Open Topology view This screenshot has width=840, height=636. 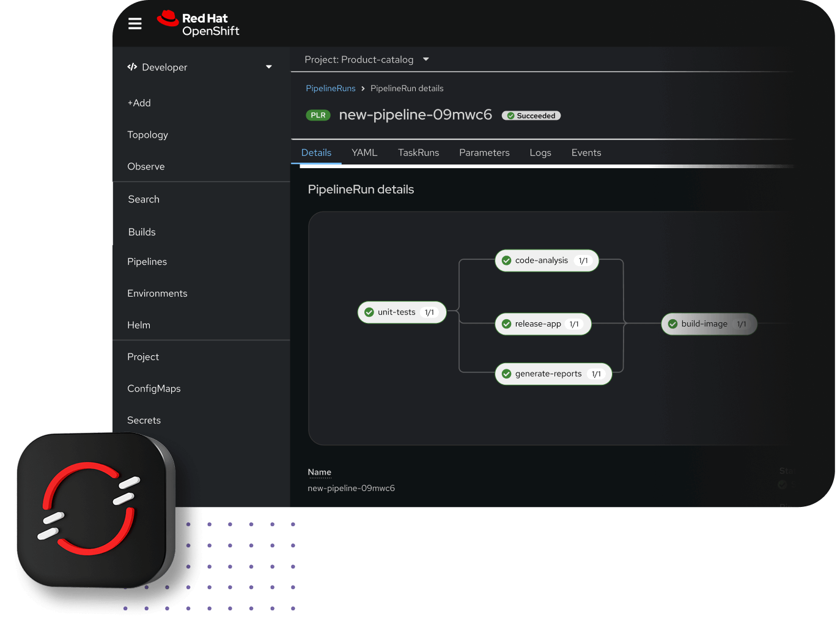pos(147,135)
